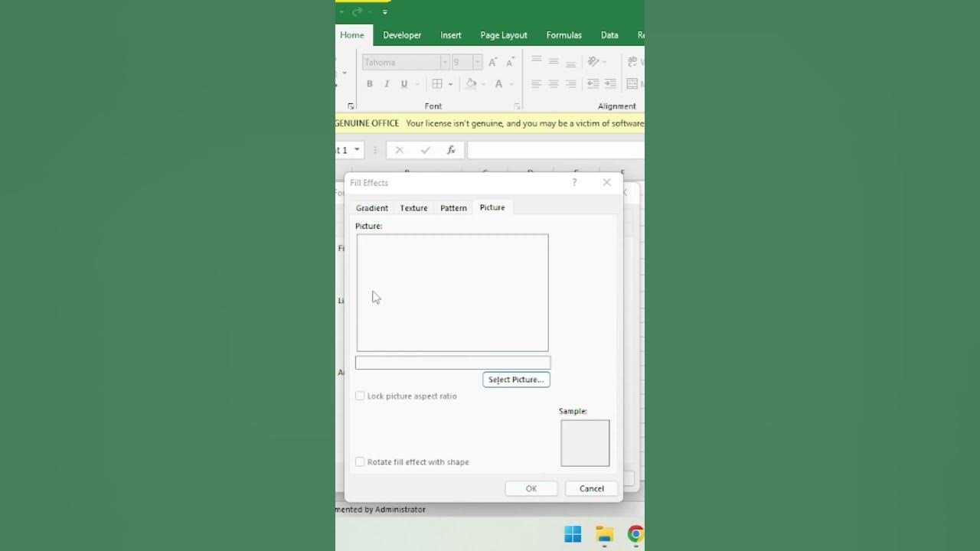The height and width of the screenshot is (551, 980).
Task: Open the font size 9 dropdown
Action: pos(477,62)
